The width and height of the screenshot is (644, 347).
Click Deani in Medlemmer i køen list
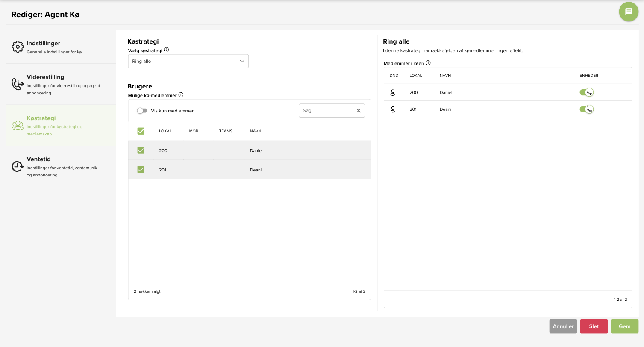445,109
